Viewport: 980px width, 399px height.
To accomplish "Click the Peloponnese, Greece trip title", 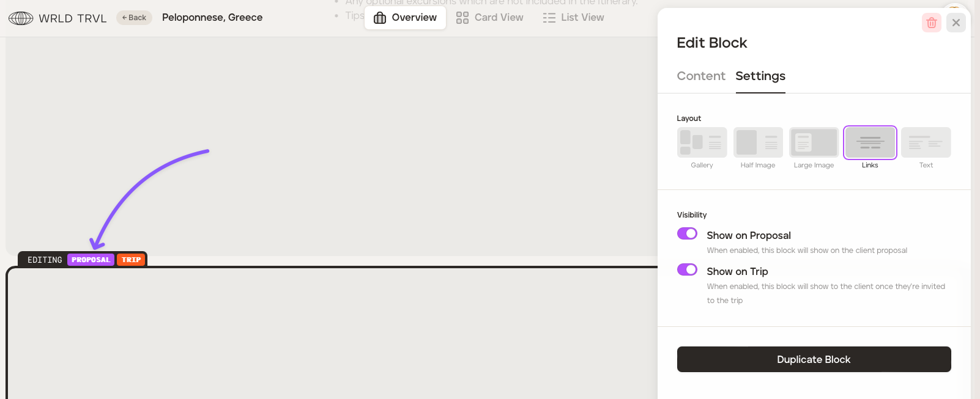I will tap(212, 18).
